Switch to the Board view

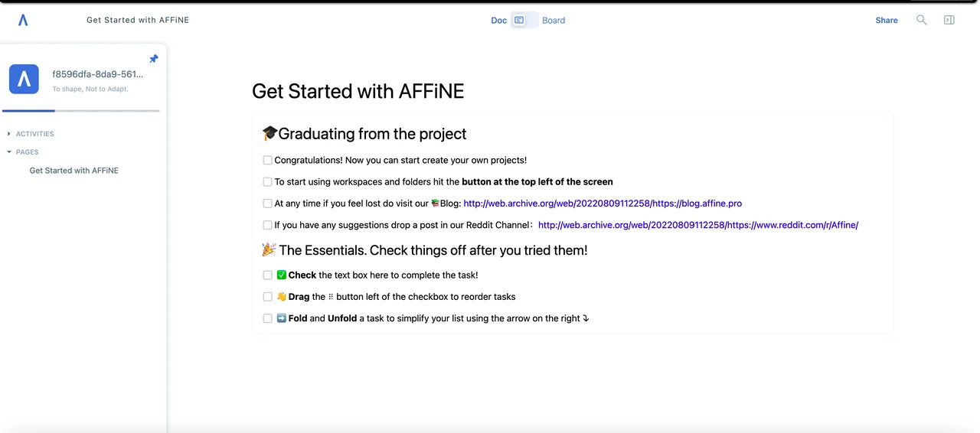point(554,21)
